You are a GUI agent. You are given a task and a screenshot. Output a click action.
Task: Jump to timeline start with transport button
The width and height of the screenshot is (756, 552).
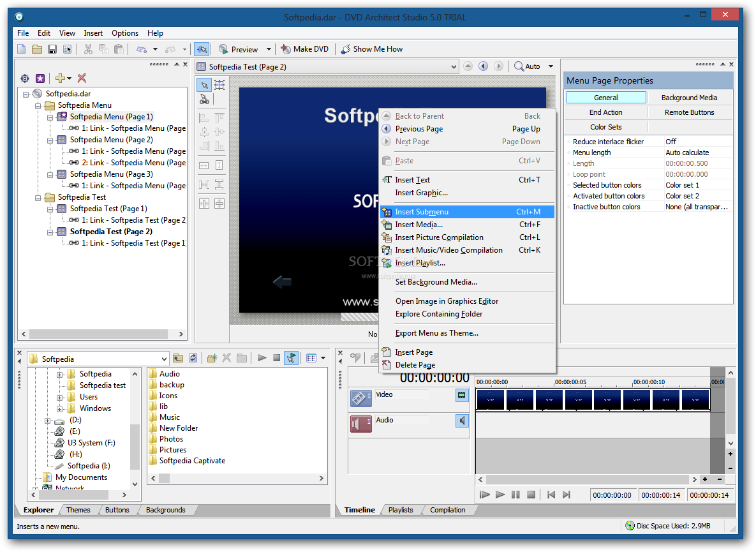click(551, 495)
